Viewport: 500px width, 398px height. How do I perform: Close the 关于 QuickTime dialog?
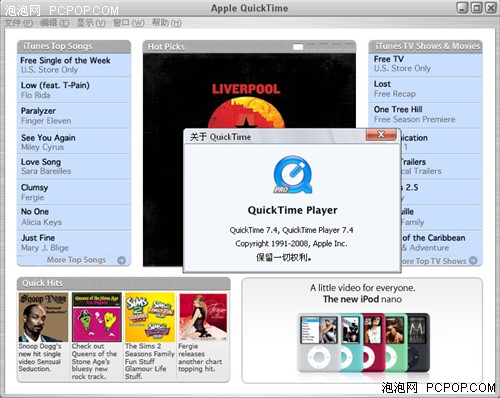(381, 134)
